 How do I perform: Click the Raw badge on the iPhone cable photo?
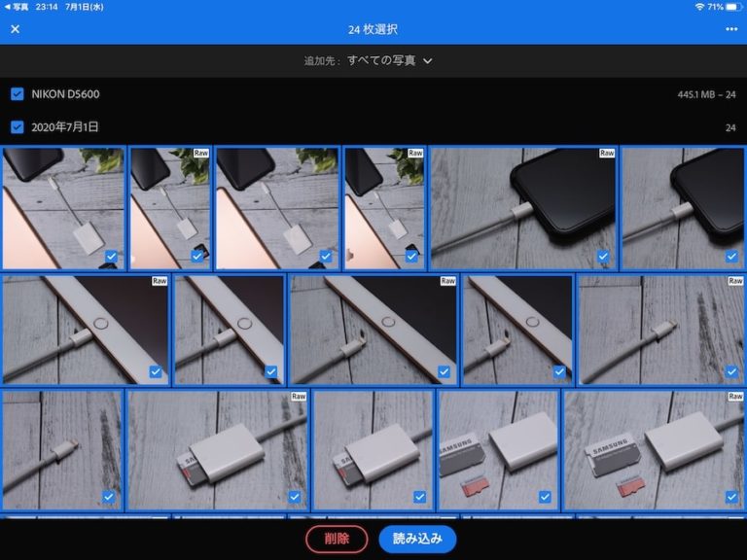click(x=607, y=153)
